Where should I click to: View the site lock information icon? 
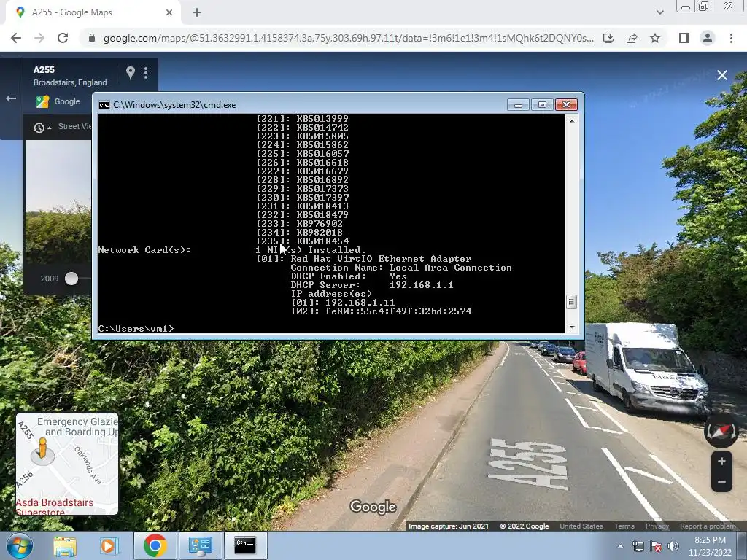(92, 38)
